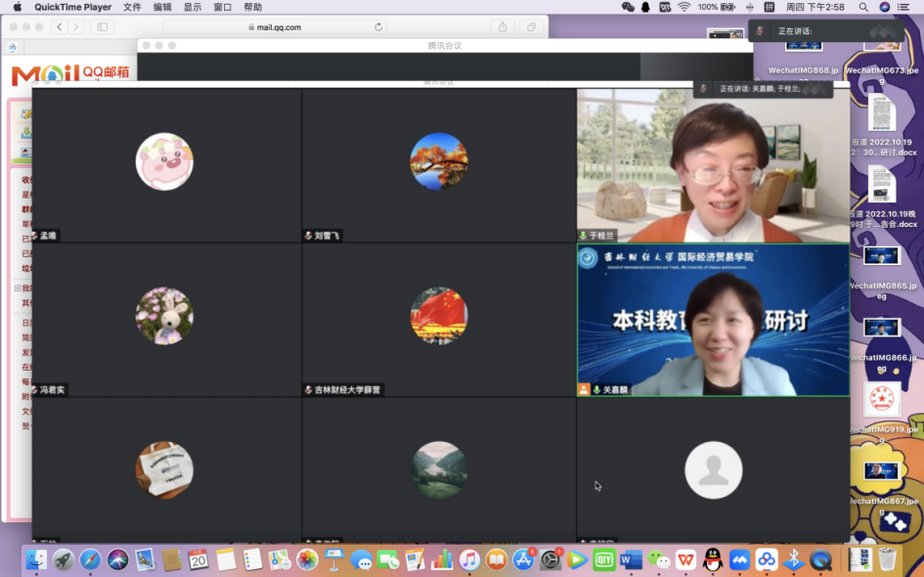Launch Safari from the Dock
This screenshot has width=924, height=577.
91,559
